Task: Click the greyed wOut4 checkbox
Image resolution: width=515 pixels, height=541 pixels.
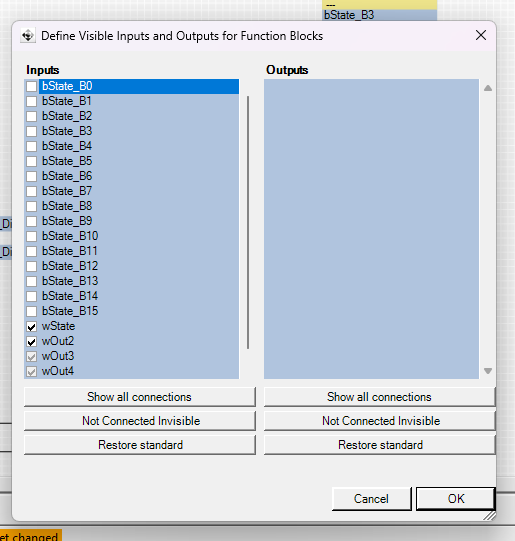Action: pyautogui.click(x=31, y=372)
